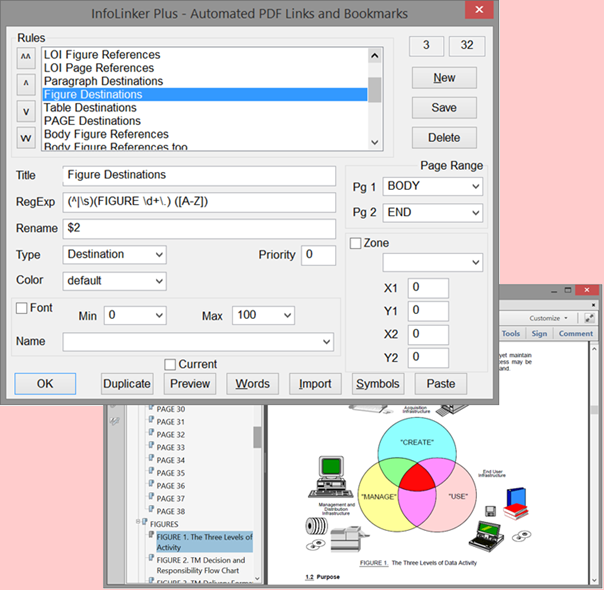The width and height of the screenshot is (604, 590).
Task: Open the Sign pane tab in Acrobat
Action: click(539, 334)
